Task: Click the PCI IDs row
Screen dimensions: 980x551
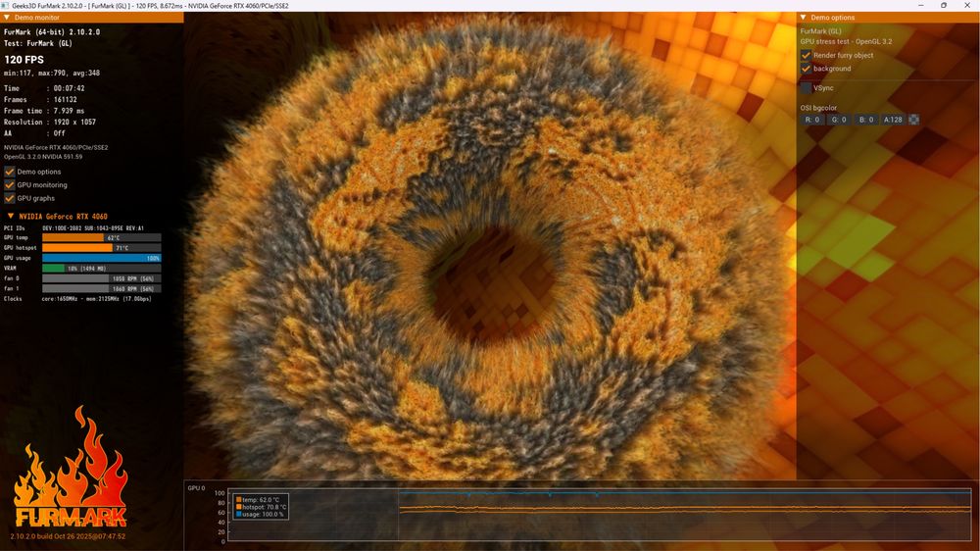Action: coord(73,228)
